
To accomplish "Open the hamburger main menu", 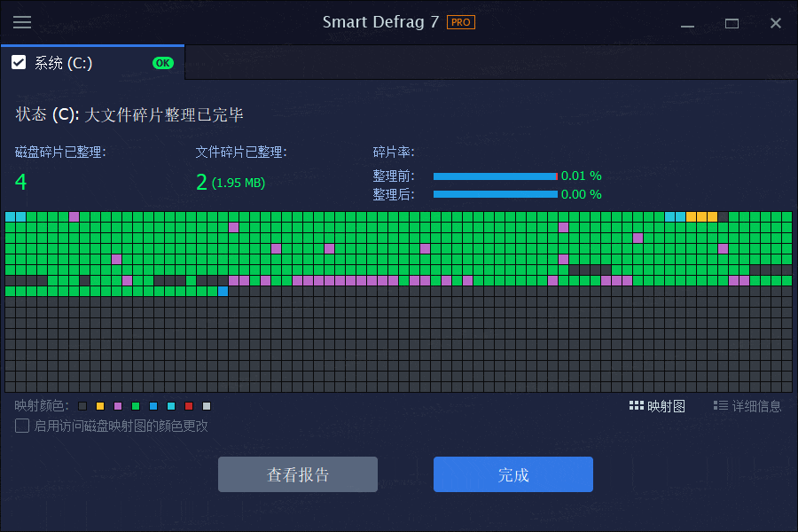I will pyautogui.click(x=22, y=22).
